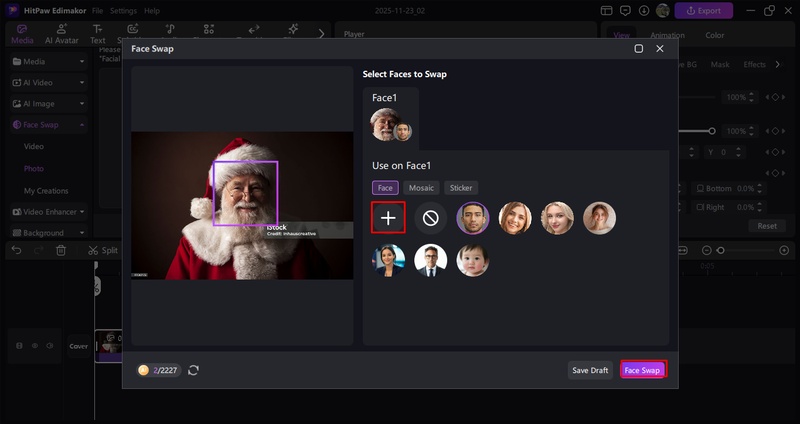800x424 pixels.
Task: Show more properties sub-tabs arrow
Action: [x=778, y=64]
